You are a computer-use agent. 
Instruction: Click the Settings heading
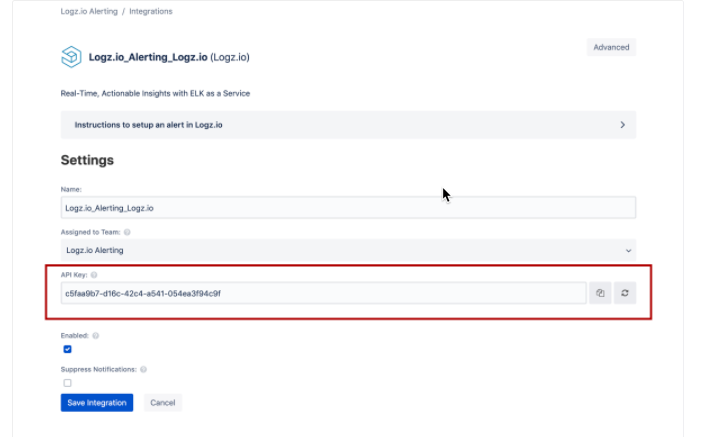tap(87, 160)
